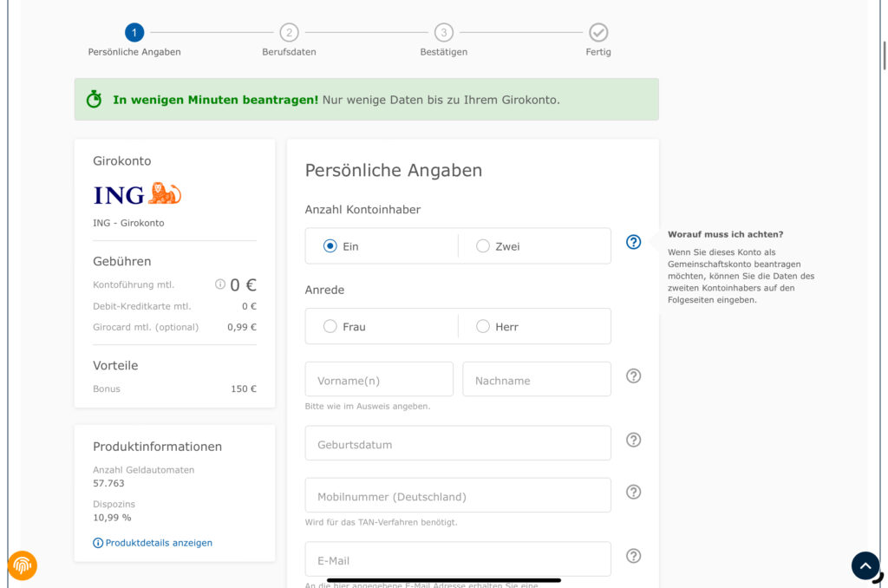The height and width of the screenshot is (588, 888).
Task: Select the 'Ein' account holder option
Action: point(330,246)
